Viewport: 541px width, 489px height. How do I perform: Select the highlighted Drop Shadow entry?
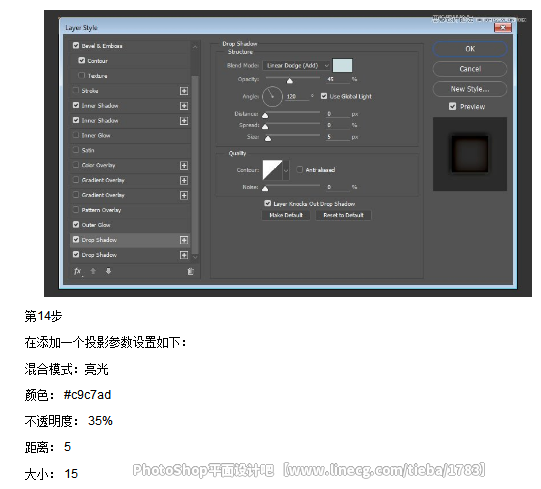[x=130, y=240]
